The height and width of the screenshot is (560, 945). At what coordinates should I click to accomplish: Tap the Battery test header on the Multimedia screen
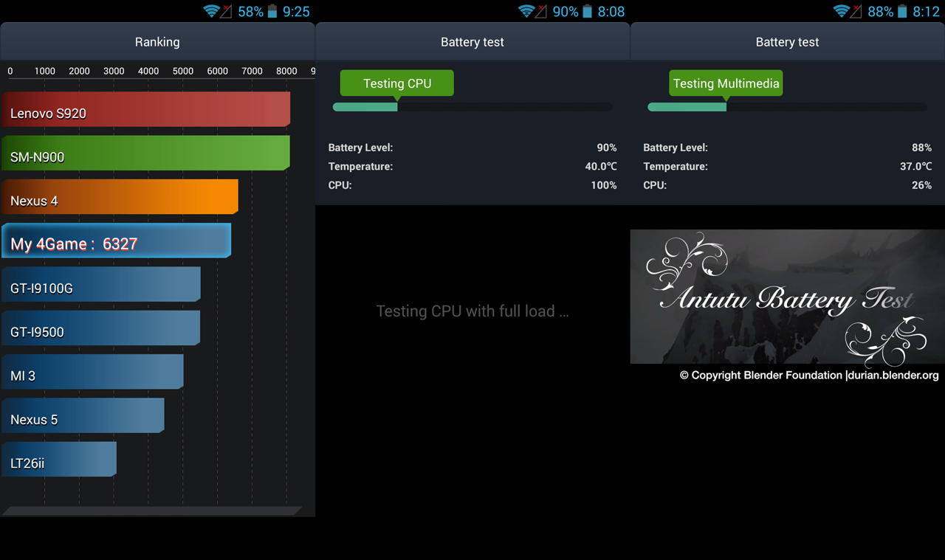(x=787, y=42)
